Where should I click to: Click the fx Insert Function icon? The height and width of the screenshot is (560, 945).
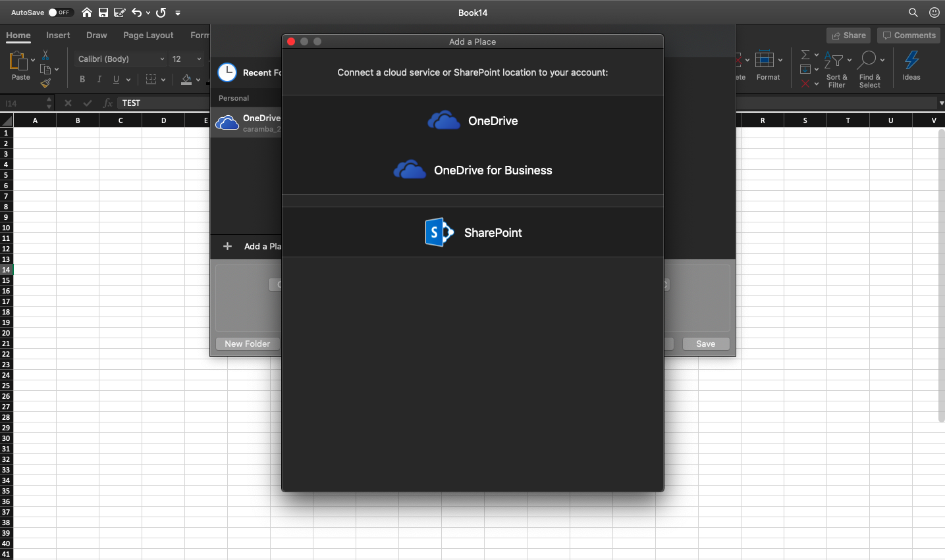(108, 103)
